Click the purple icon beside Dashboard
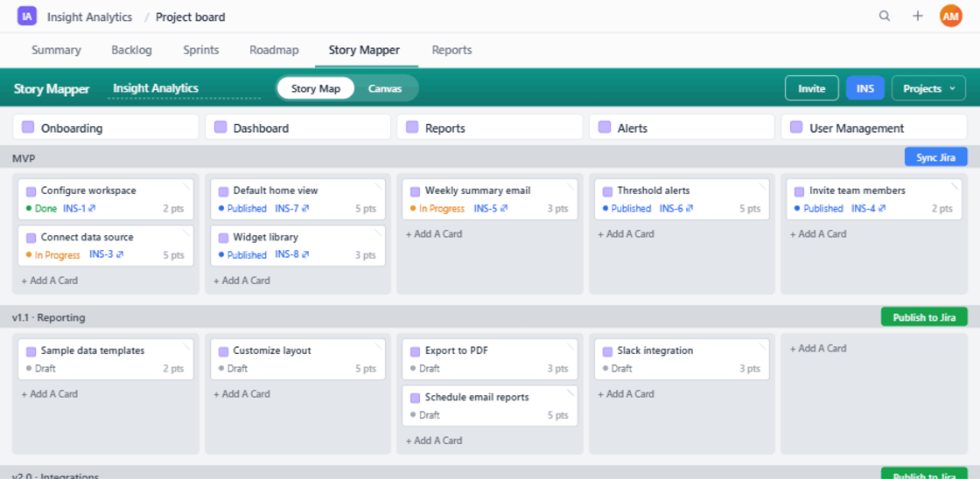The width and height of the screenshot is (980, 479). [220, 128]
